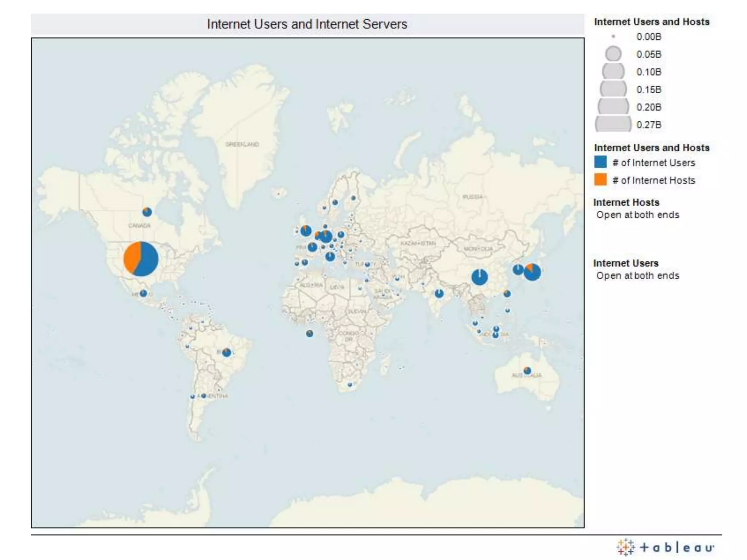Select the orange Internet Hosts color swatch
This screenshot has width=747, height=560.
[600, 180]
